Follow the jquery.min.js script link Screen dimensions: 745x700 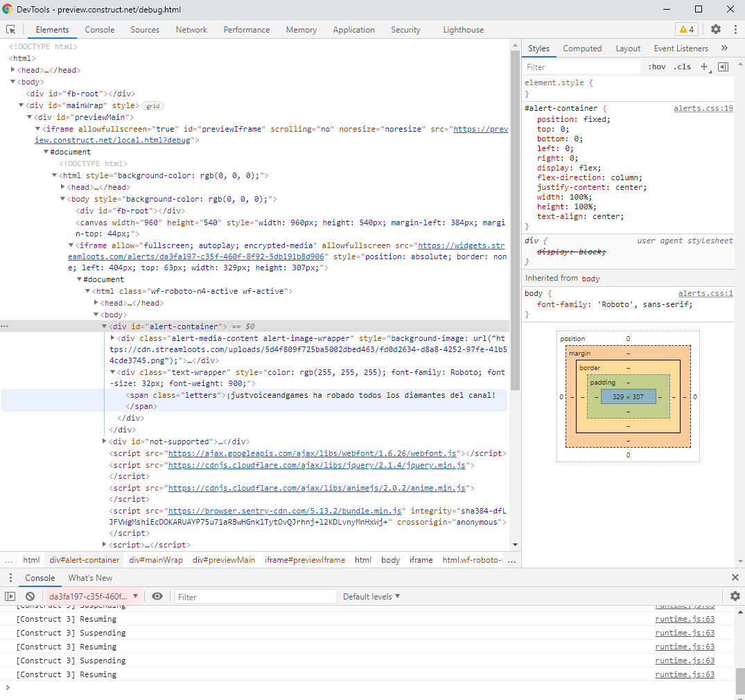coord(317,465)
